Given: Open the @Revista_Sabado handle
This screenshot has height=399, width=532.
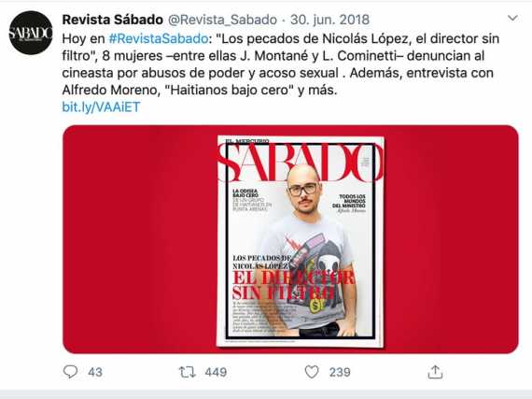Looking at the screenshot, I should (222, 20).
